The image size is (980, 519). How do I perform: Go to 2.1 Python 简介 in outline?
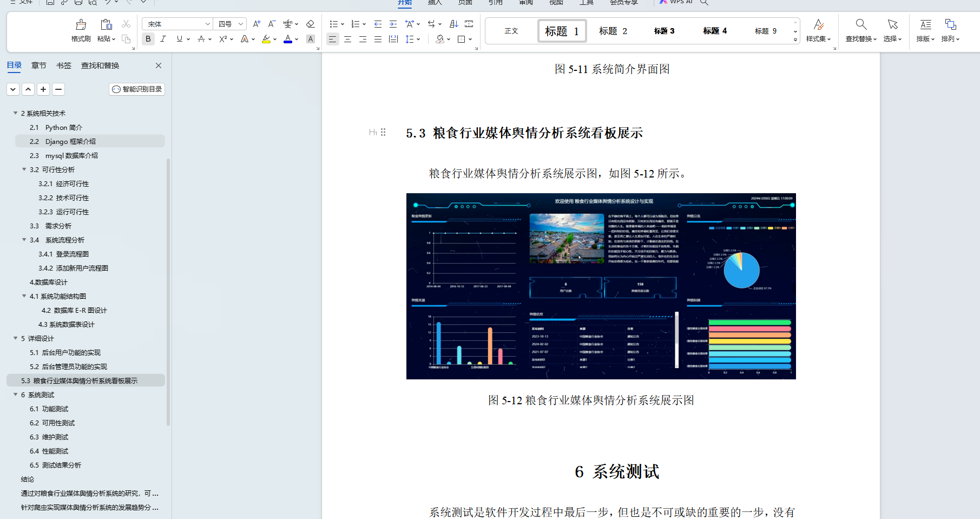coord(56,127)
